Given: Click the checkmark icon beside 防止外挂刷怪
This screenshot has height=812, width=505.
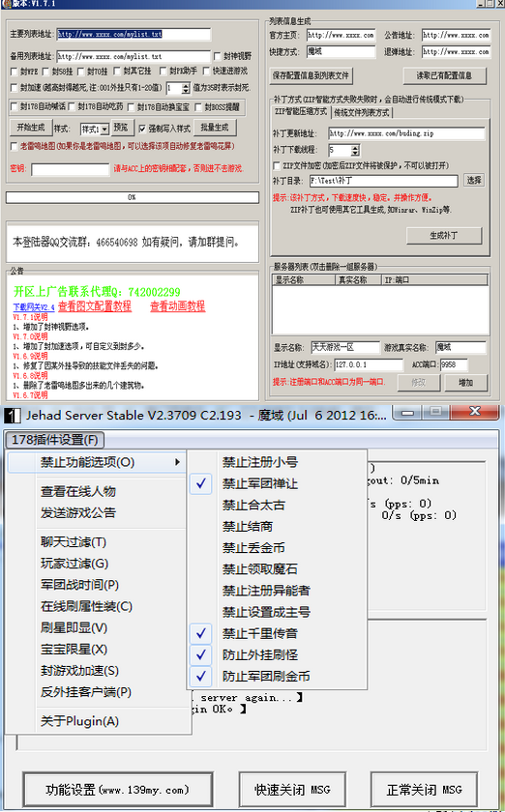Looking at the screenshot, I should (x=201, y=654).
